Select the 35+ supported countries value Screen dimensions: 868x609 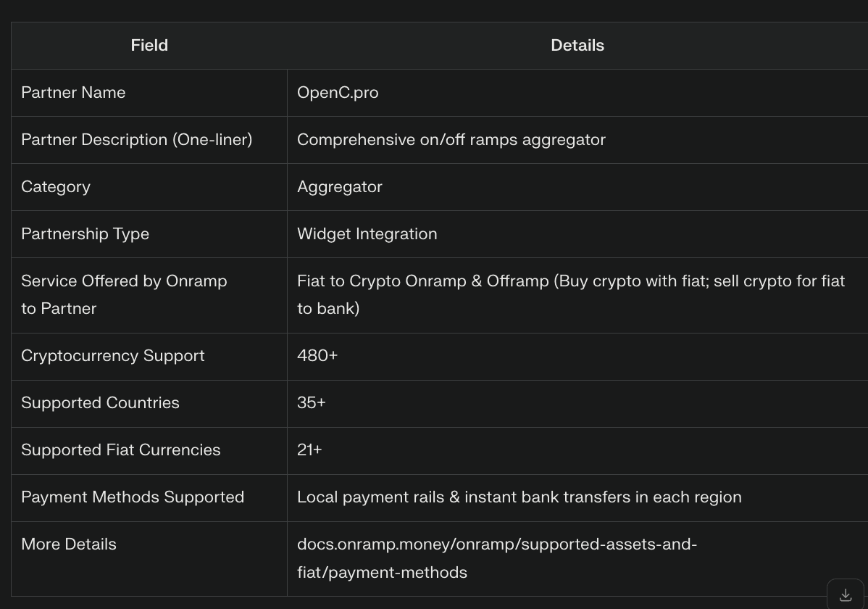tap(312, 403)
